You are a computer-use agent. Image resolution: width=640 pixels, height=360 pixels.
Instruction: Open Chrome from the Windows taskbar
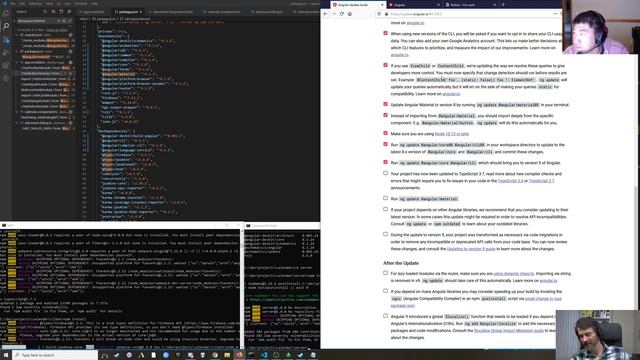coord(215,355)
